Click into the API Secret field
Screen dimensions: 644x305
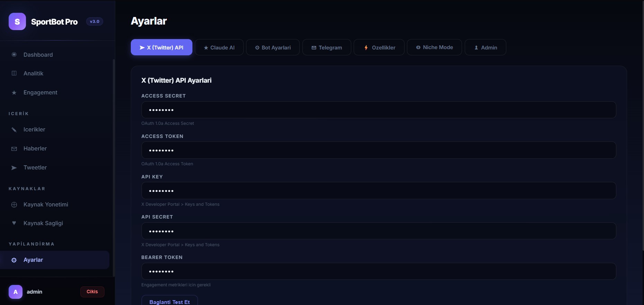click(x=379, y=231)
